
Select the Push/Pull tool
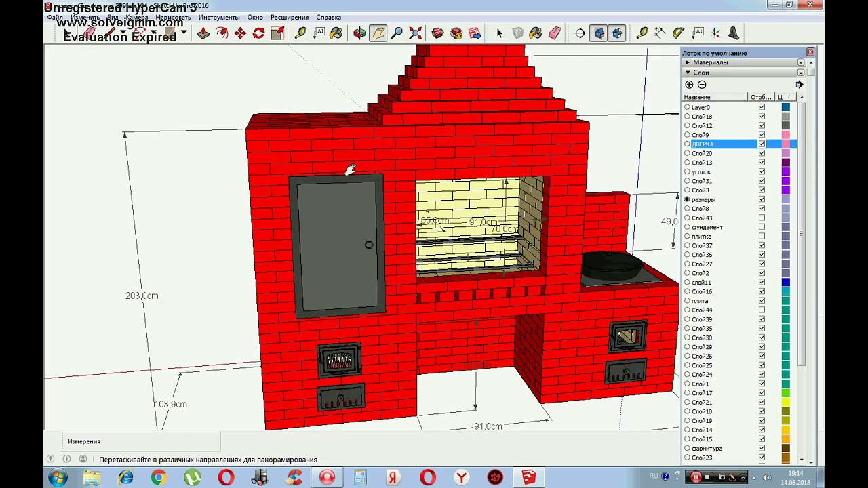203,33
